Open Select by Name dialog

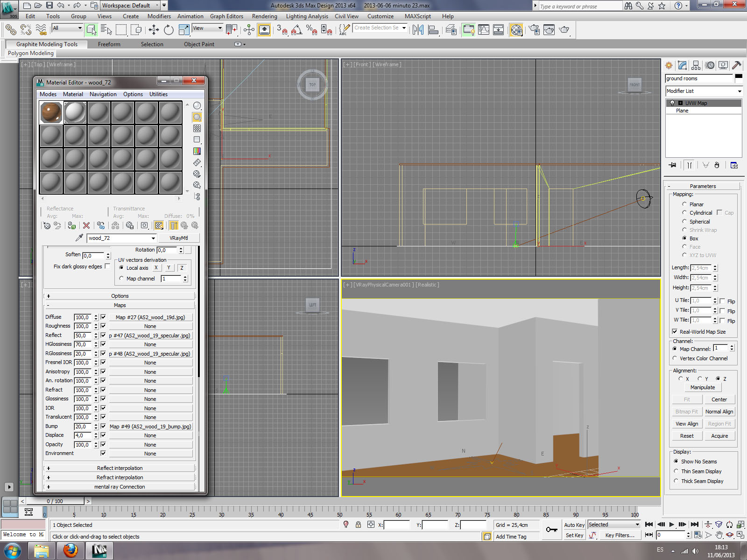[106, 30]
